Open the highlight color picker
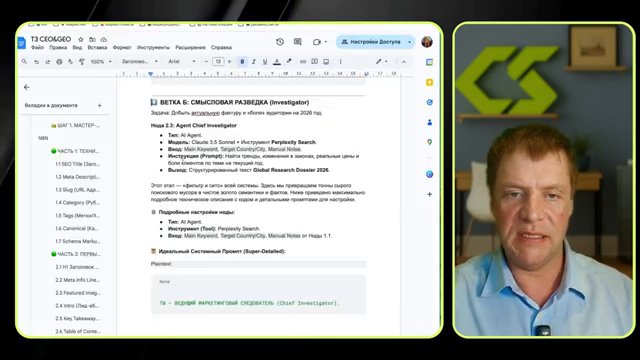This screenshot has height=360, width=640. click(x=289, y=62)
